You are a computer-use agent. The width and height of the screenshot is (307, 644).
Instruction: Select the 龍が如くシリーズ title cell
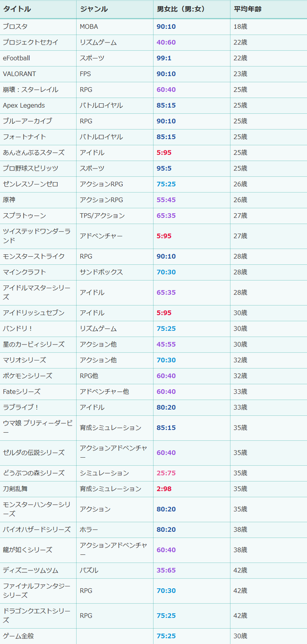38,550
